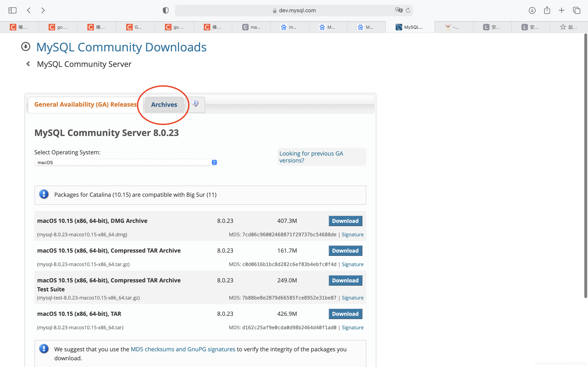Click the Signature link for DMG package
Image resolution: width=588 pixels, height=367 pixels.
(353, 234)
